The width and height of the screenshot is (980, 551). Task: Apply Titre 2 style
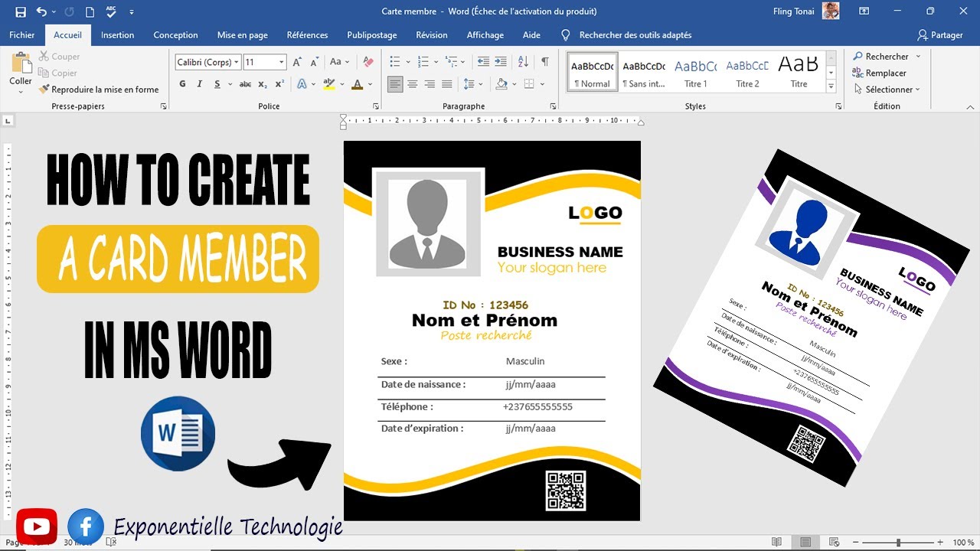pos(747,72)
